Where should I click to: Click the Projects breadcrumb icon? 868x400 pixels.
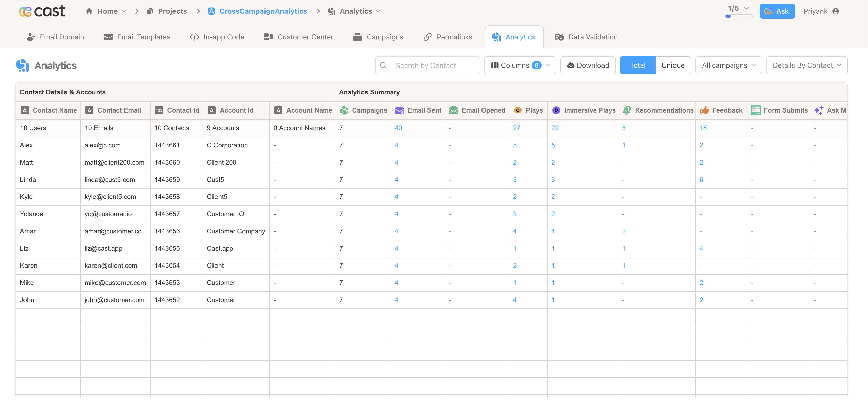[x=150, y=11]
